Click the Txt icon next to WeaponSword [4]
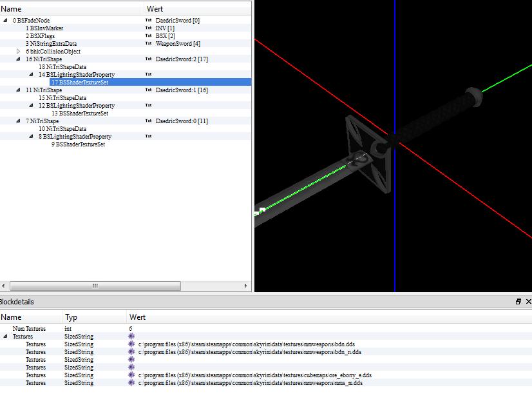The width and height of the screenshot is (532, 394). click(x=148, y=44)
